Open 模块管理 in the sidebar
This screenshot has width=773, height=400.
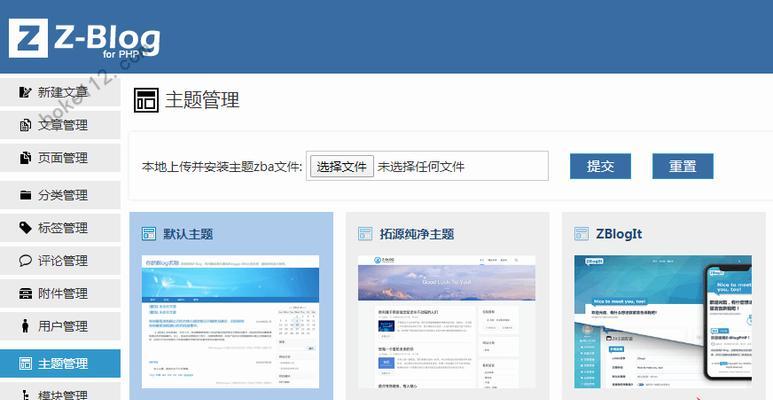click(60, 392)
